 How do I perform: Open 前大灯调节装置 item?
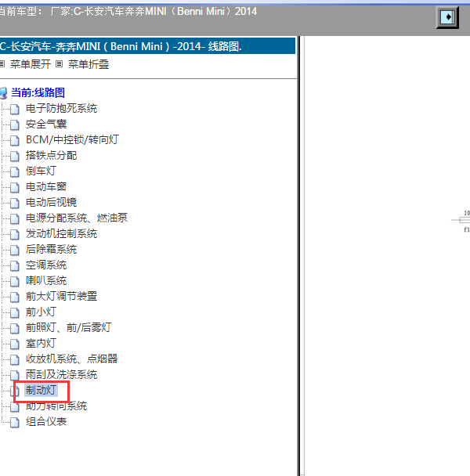tap(61, 296)
